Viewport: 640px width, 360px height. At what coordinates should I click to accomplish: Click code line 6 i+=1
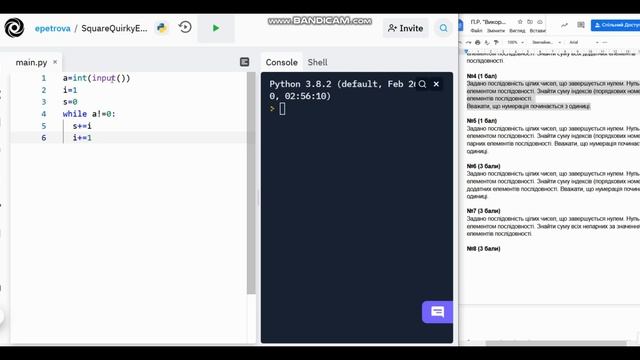coord(82,138)
